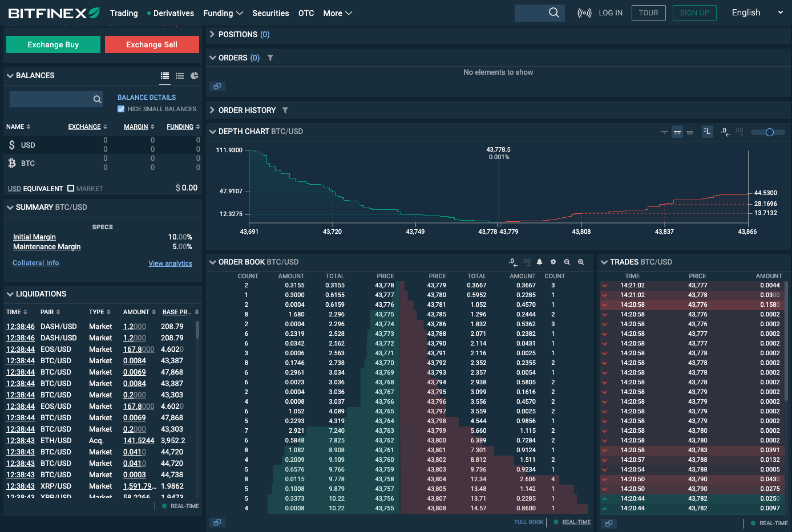Sort balances by Margin column

[x=139, y=127]
